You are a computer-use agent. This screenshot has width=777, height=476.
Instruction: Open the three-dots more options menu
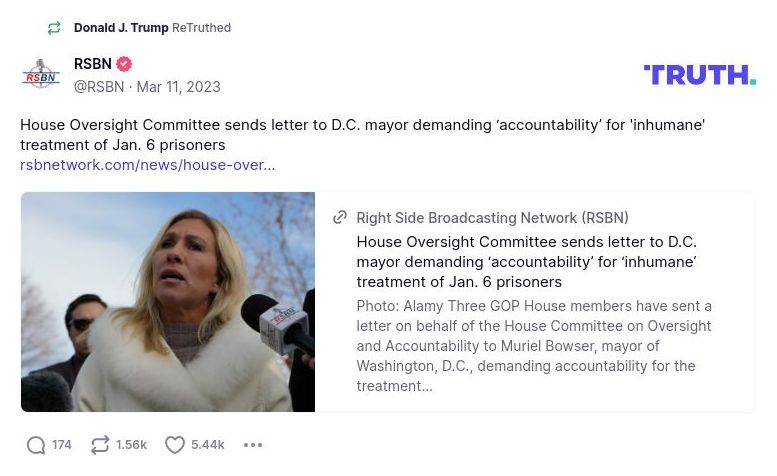tap(253, 445)
